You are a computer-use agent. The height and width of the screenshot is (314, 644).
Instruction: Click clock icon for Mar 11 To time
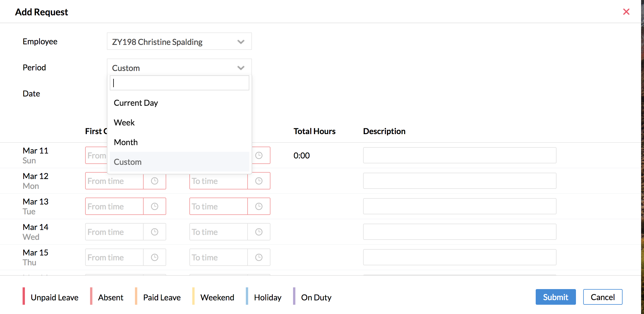point(259,156)
